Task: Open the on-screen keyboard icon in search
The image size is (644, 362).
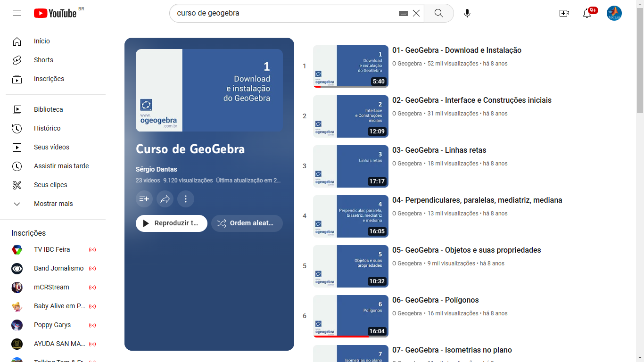Action: (x=403, y=13)
